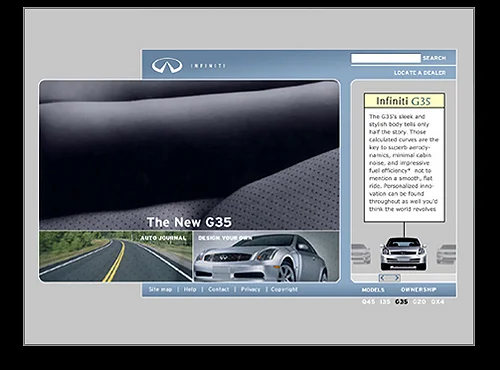Click the large leather seat hero image

(x=189, y=155)
